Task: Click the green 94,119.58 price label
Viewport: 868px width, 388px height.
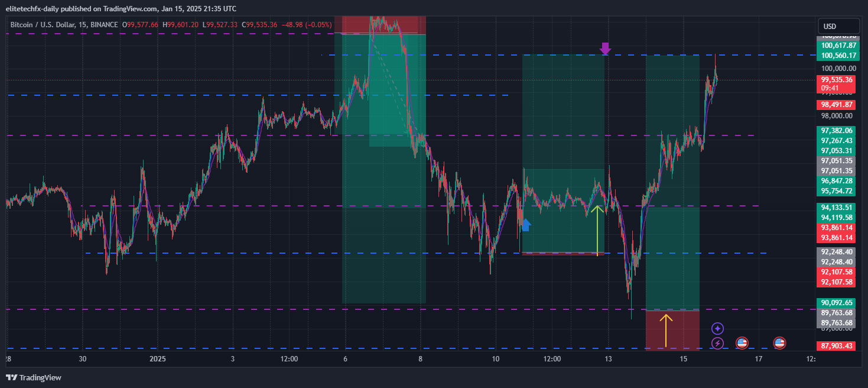Action: pyautogui.click(x=836, y=218)
